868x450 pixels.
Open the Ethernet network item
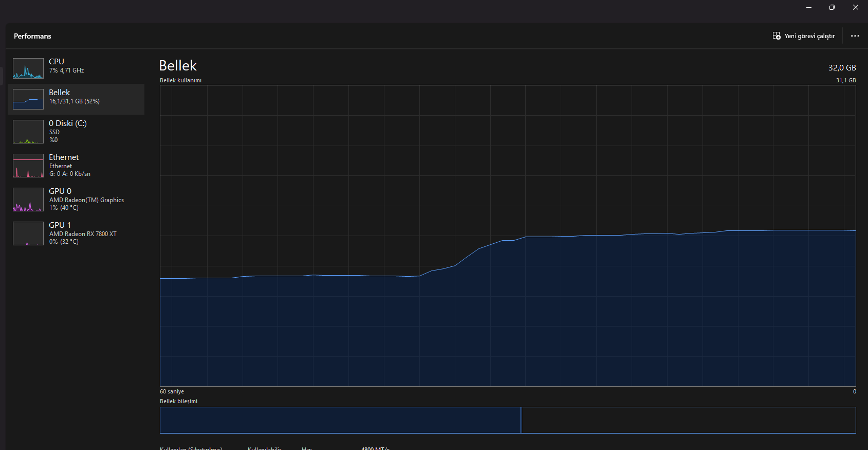point(76,166)
